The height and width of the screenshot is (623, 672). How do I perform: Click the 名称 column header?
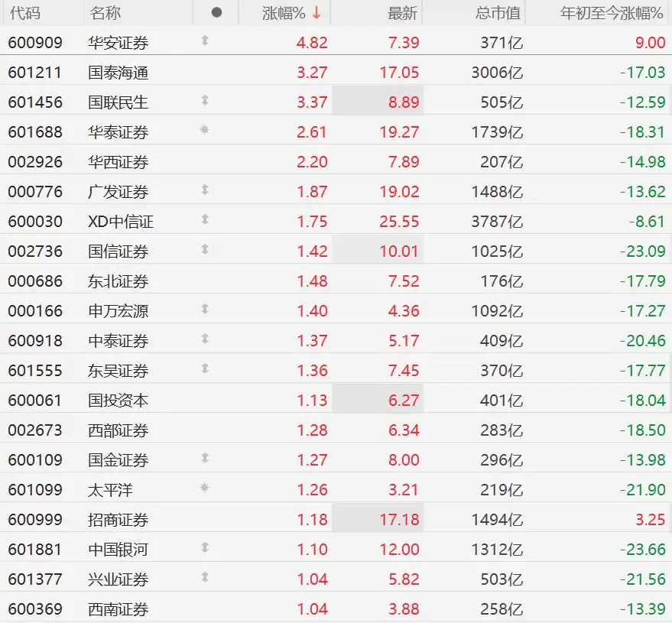coord(105,13)
